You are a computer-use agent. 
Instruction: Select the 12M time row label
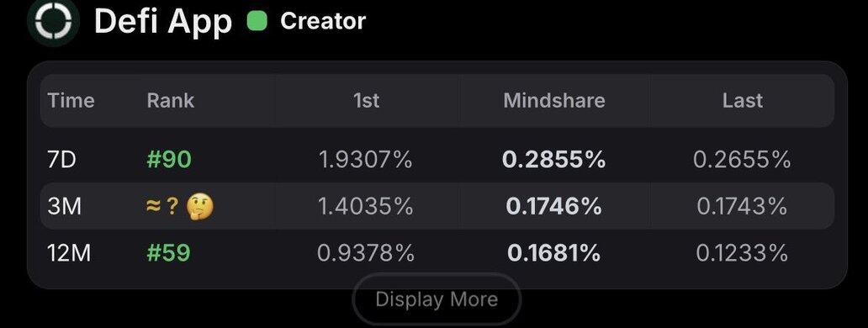pyautogui.click(x=69, y=253)
